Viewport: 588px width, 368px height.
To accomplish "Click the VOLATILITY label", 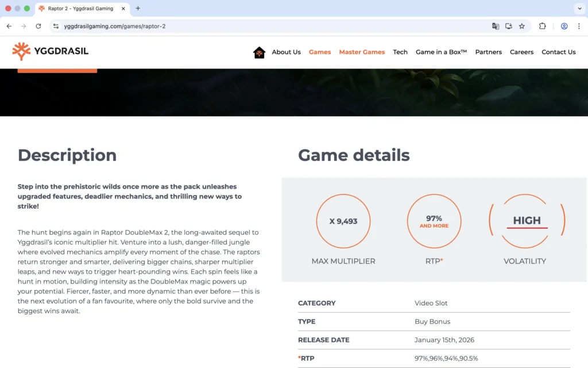I will (x=525, y=262).
